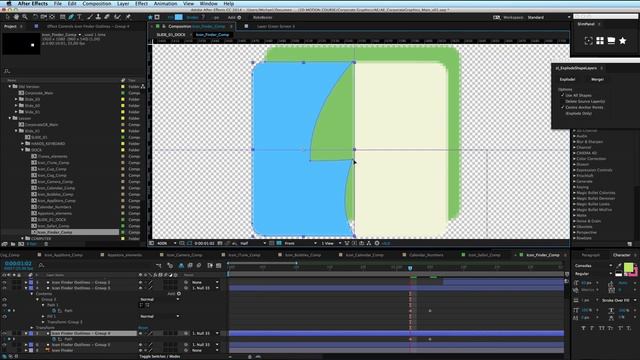Select the Clone Stamp tool
Viewport: 640px width, 360px height.
point(98,17)
